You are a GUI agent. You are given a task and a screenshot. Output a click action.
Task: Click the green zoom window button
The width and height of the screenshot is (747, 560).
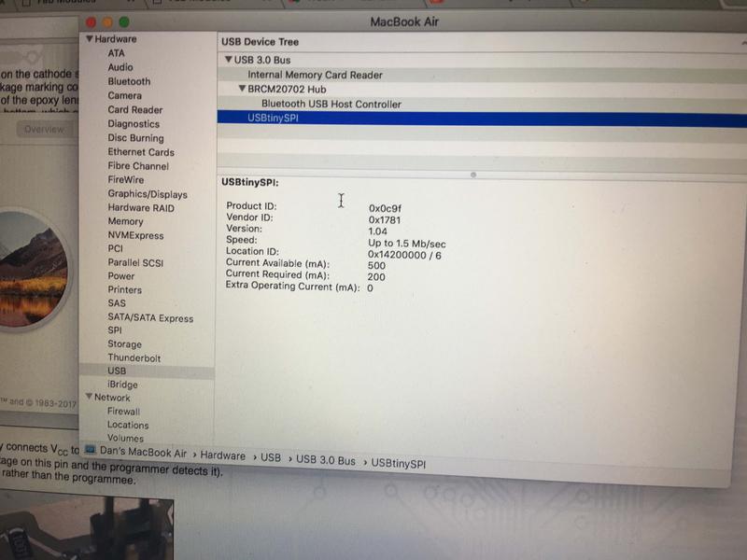[x=124, y=21]
